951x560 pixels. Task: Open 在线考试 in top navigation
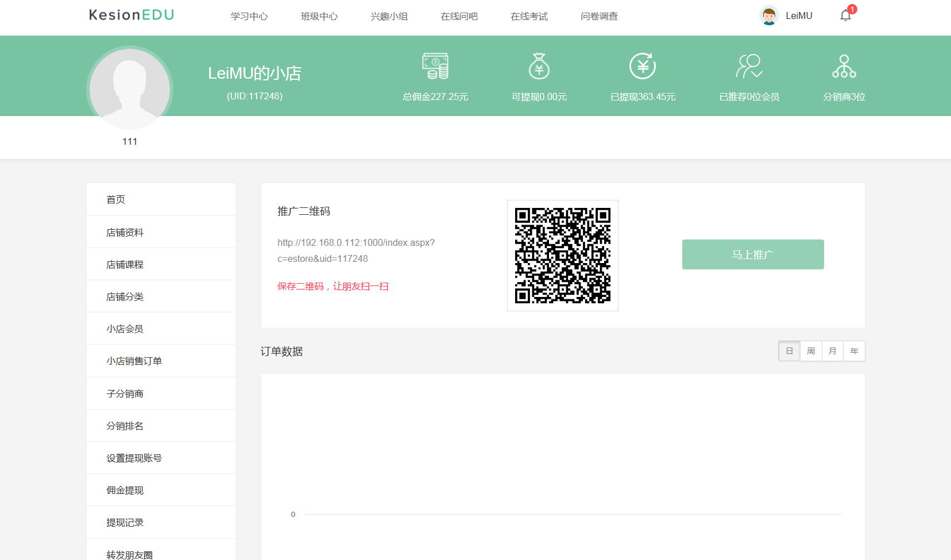coord(529,16)
